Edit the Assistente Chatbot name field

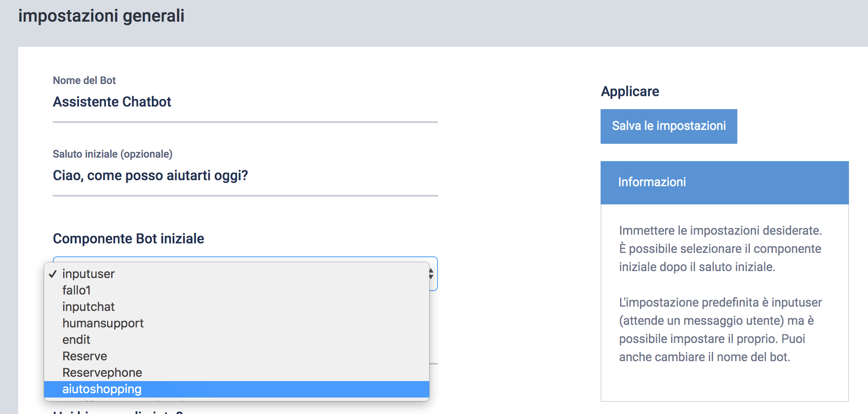point(245,102)
